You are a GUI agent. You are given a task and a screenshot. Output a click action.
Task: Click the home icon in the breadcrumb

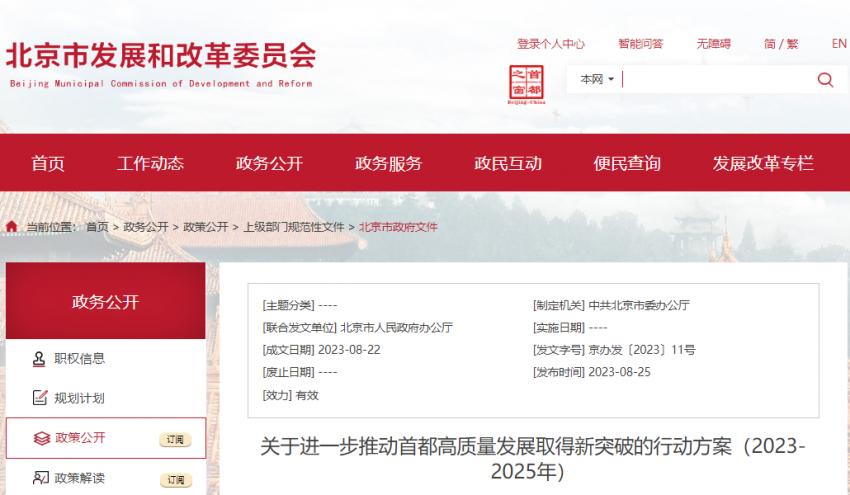pyautogui.click(x=12, y=227)
